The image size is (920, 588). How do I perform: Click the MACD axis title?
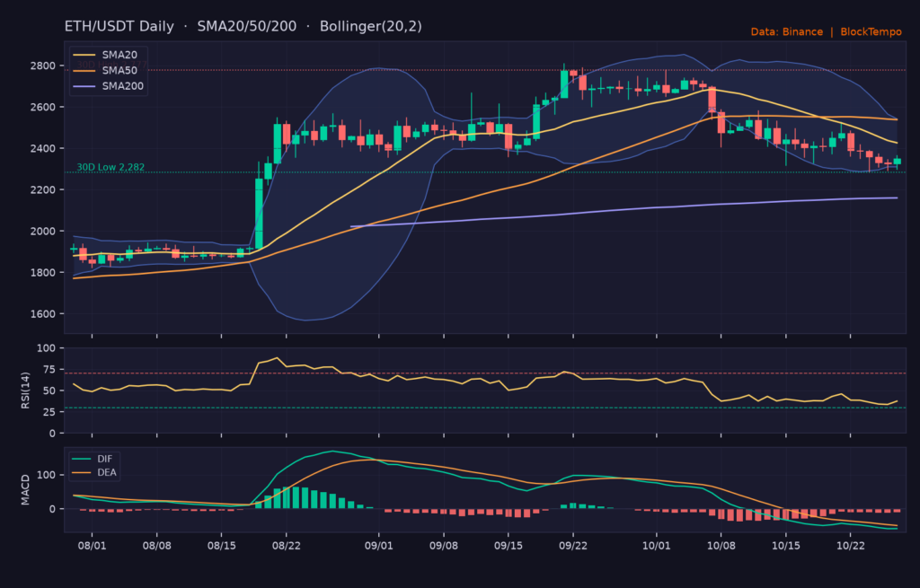[25, 490]
